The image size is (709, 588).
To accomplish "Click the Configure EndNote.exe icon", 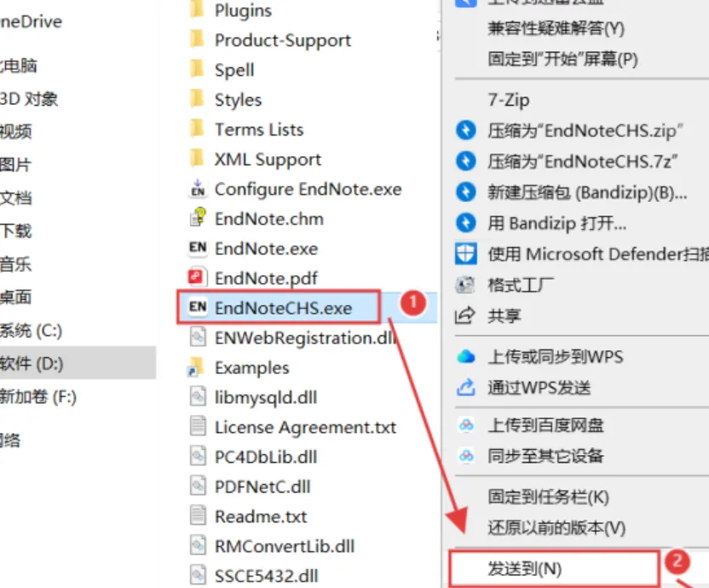I will (198, 188).
